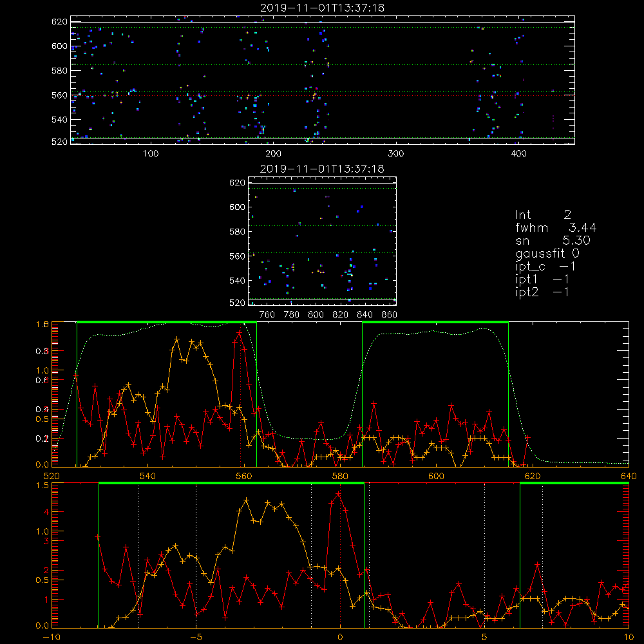644x644 pixels.
Task: Click the 200 x-axis label of the top plot
Action: click(x=273, y=154)
